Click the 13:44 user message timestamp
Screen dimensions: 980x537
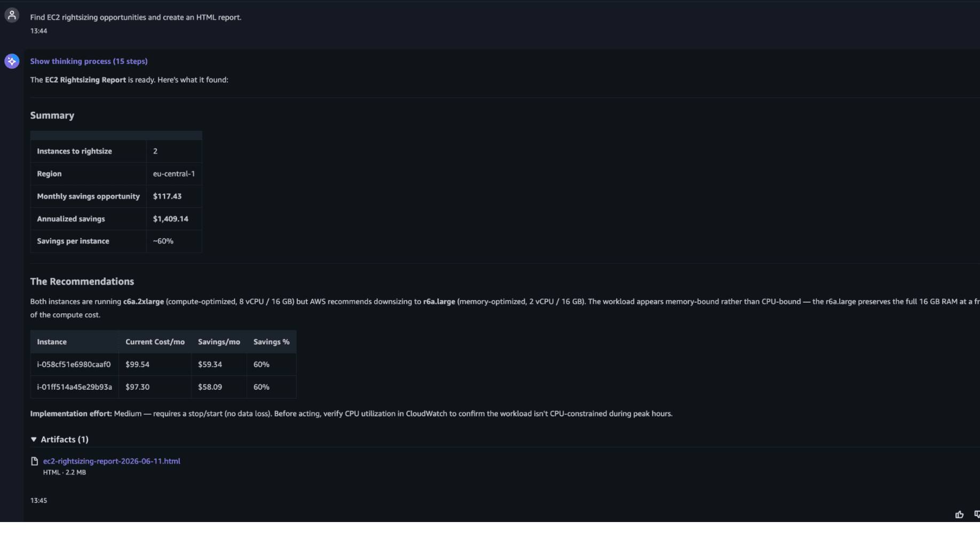pos(38,31)
